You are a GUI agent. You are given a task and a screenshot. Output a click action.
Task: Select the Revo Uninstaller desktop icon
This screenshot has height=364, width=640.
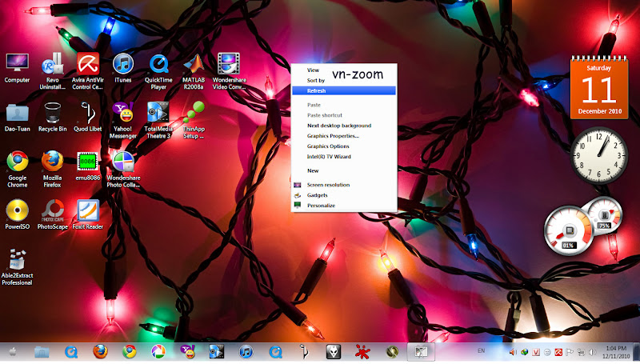(52, 71)
